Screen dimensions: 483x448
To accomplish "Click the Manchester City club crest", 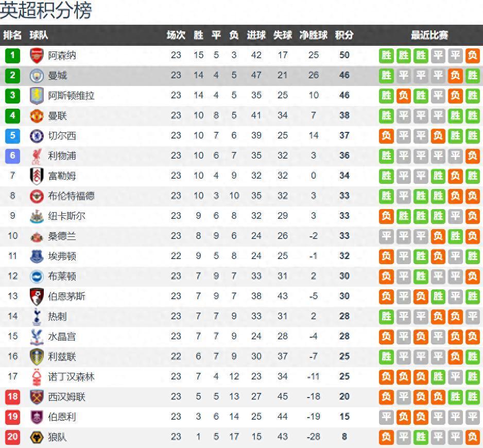I will [x=37, y=75].
